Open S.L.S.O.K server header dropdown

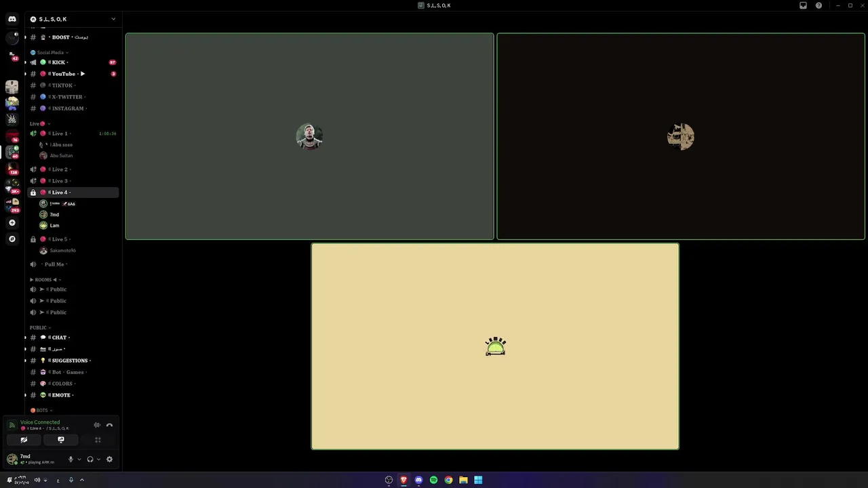(x=73, y=19)
